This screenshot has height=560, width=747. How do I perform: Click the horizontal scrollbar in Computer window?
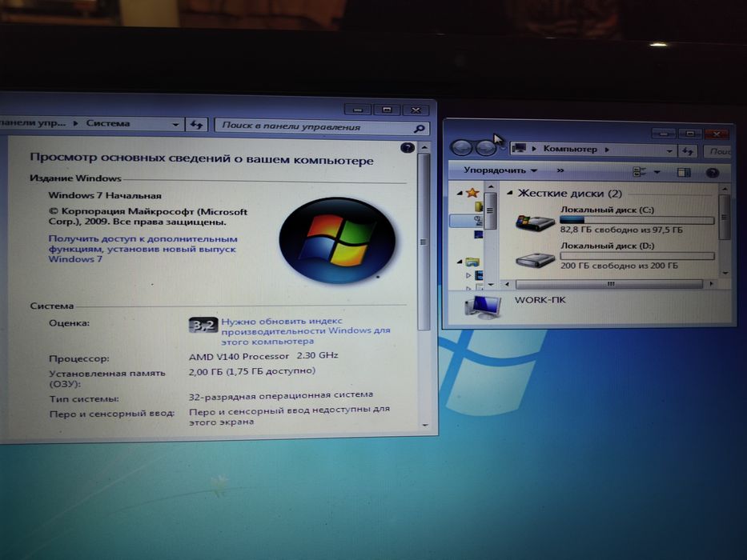pyautogui.click(x=609, y=284)
